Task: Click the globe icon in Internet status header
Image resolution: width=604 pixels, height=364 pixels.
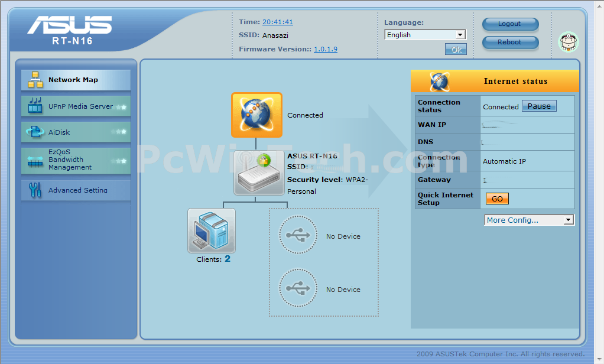Action: [440, 82]
